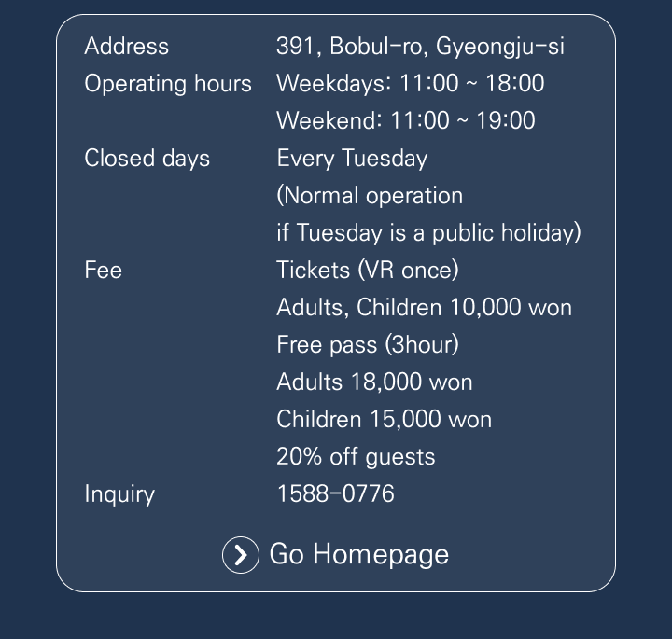This screenshot has width=672, height=639.
Task: Click the "(Normal operation" line
Action: [x=370, y=196]
